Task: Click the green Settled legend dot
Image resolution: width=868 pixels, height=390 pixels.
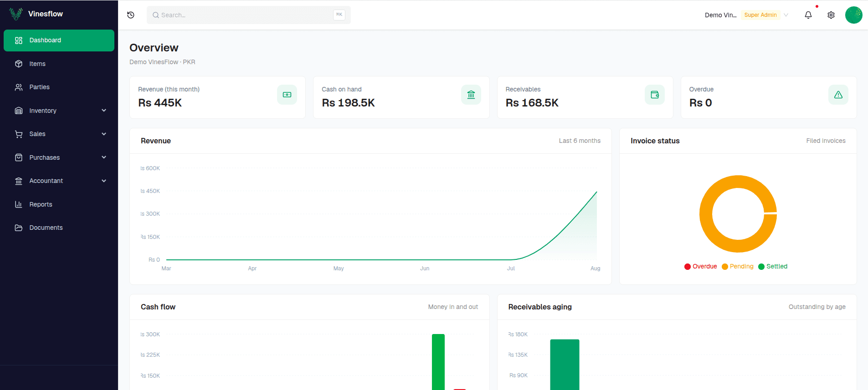Action: [x=761, y=267]
